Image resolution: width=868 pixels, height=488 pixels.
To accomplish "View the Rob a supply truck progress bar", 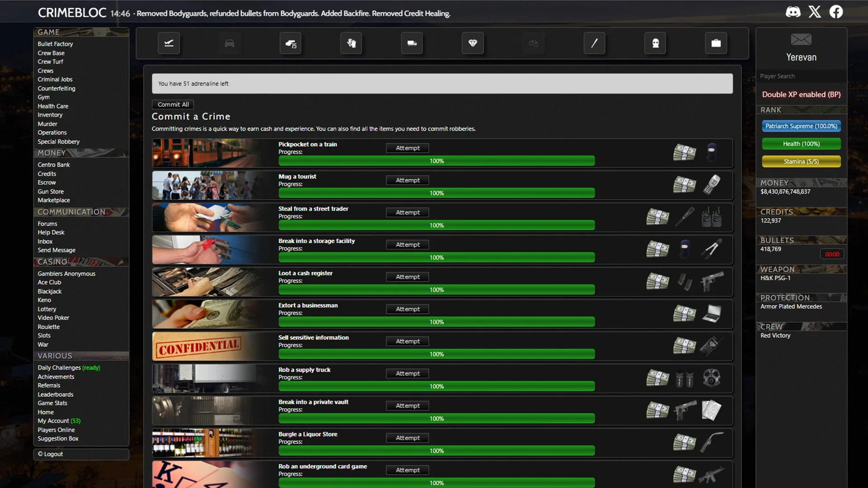I will (x=436, y=386).
